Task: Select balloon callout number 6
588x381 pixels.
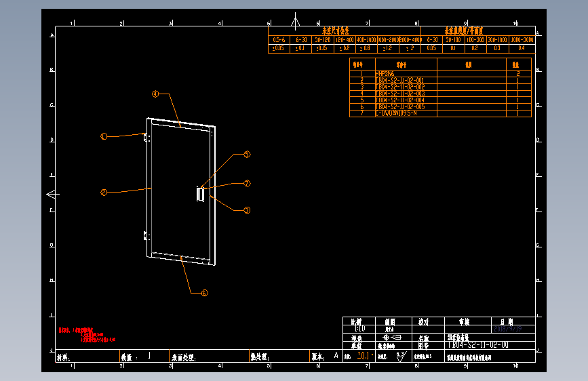Action: point(204,294)
